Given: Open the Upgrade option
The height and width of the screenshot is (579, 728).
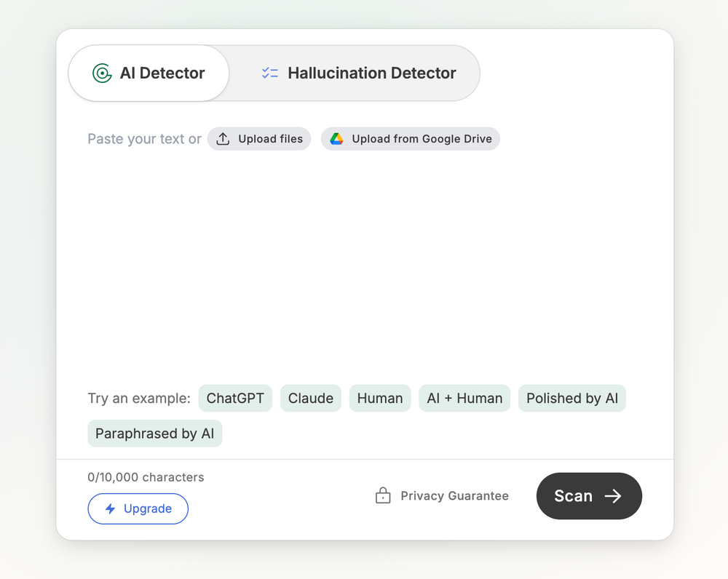Looking at the screenshot, I should (x=138, y=508).
